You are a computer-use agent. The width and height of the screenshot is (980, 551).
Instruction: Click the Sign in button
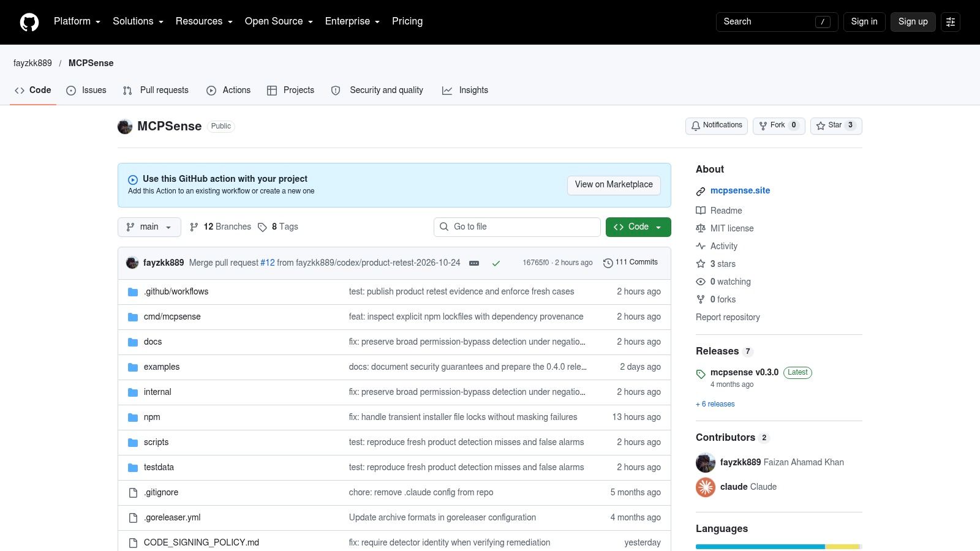coord(864,22)
